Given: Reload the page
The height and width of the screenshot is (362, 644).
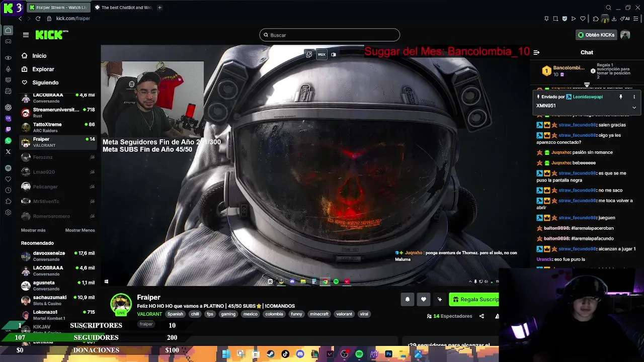Looking at the screenshot, I should pos(38,19).
